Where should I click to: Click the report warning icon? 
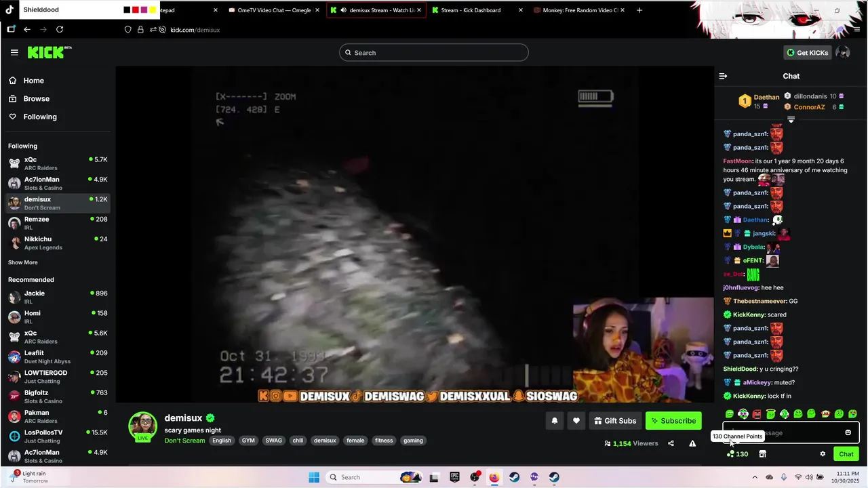click(x=692, y=443)
